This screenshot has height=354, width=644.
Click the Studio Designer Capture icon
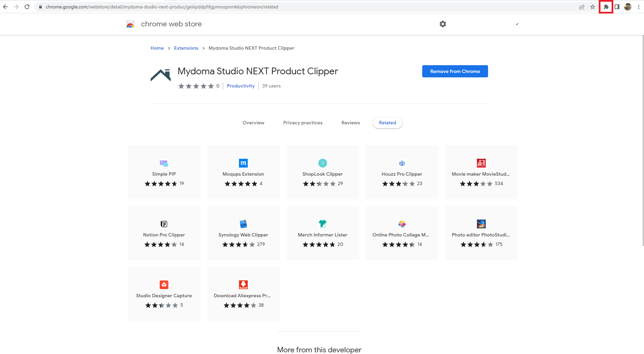[164, 285]
